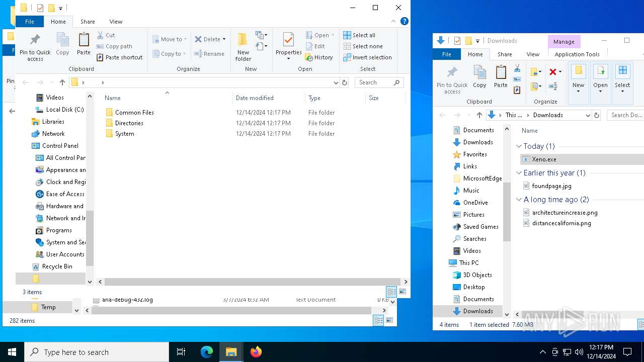Go up one level in front window

62,82
